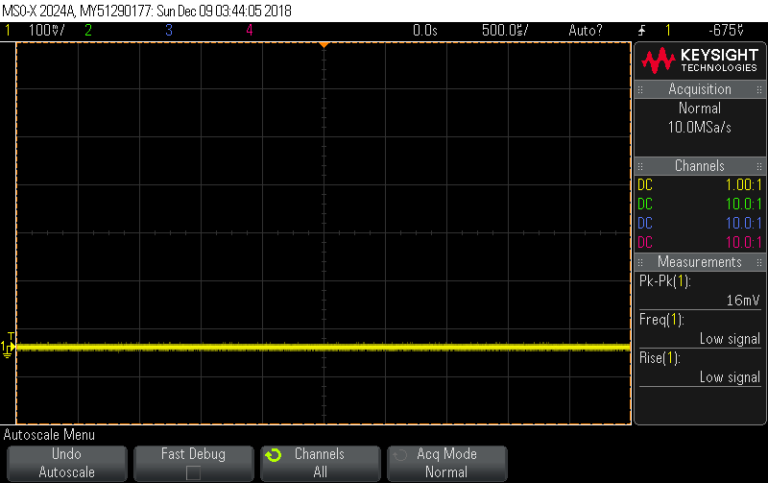Click the Keysight Technologies logo
768x483 pixels.
700,61
